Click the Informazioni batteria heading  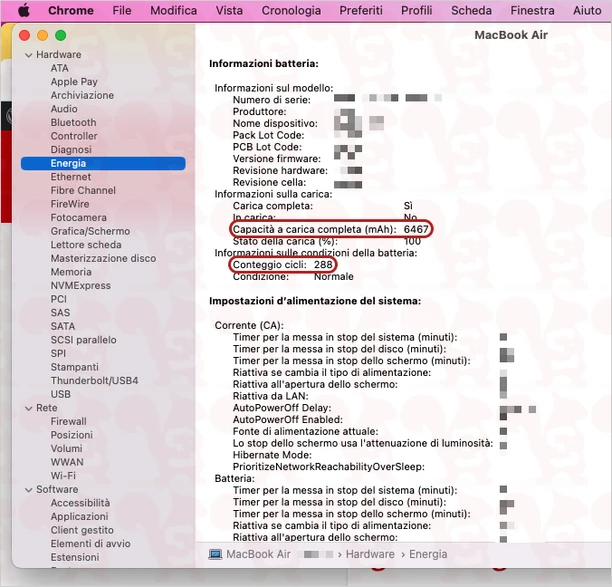[x=264, y=64]
